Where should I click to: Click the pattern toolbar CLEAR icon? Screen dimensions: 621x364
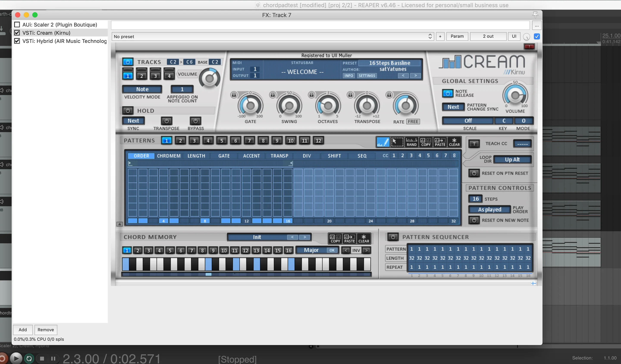454,142
